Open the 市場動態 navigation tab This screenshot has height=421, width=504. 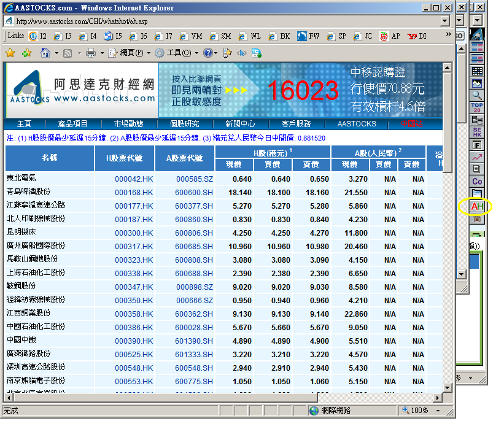coord(128,124)
